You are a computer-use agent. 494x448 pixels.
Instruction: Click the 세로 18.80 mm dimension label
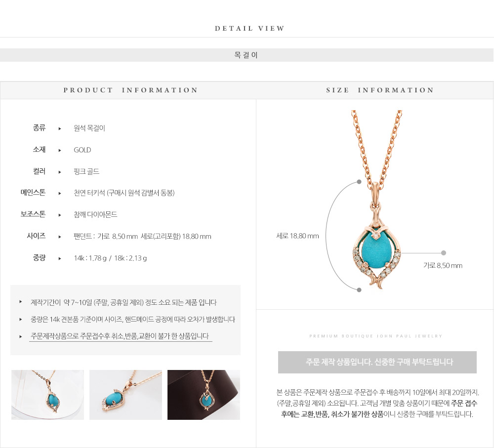[x=297, y=236]
